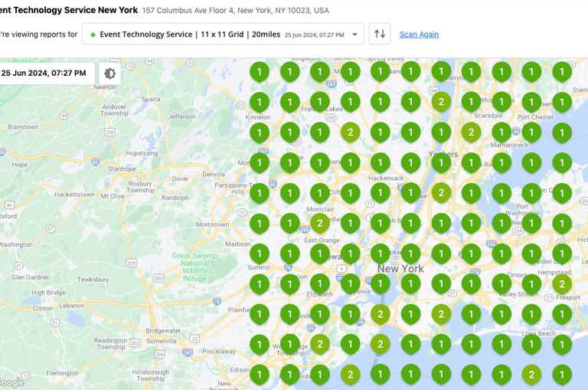Select the rank 2 pin beside Scarsdale
Screen dimensions: 588x390
[471, 133]
